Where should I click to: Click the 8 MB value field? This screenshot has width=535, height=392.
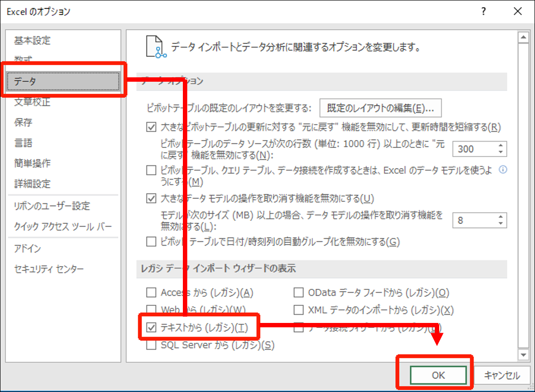point(474,220)
